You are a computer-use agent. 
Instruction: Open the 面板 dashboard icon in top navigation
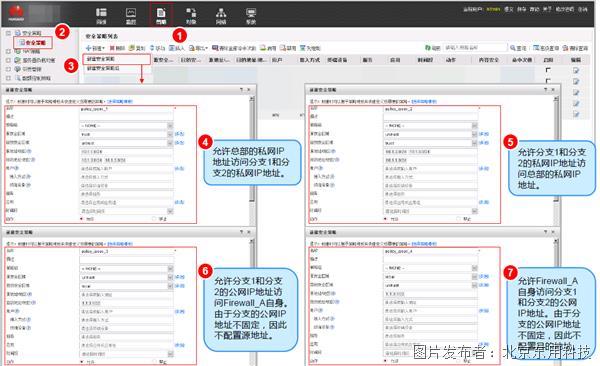[101, 16]
